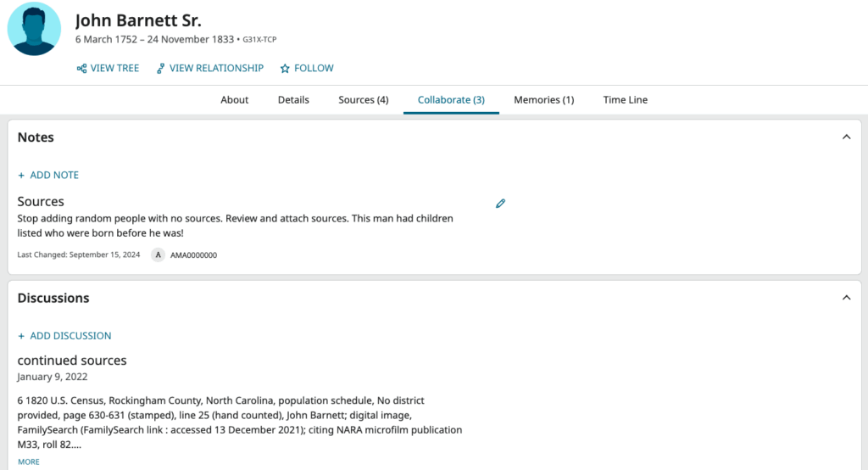Click the plus icon next to Add Discussion
Image resolution: width=868 pixels, height=470 pixels.
click(x=21, y=336)
